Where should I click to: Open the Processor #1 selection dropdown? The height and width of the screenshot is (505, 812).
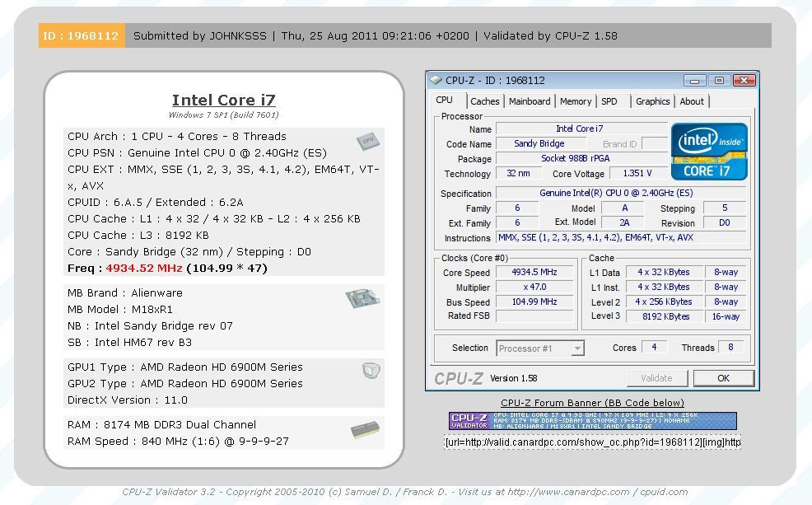[x=540, y=348]
